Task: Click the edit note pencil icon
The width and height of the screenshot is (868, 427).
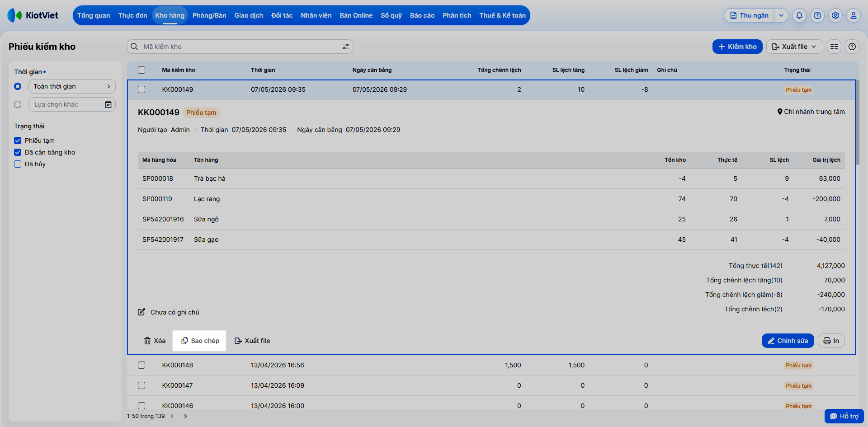Action: click(x=142, y=312)
